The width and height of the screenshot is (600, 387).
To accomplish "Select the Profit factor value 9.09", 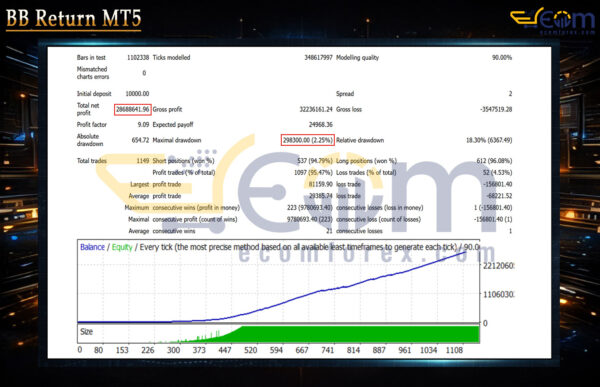I will coord(143,124).
